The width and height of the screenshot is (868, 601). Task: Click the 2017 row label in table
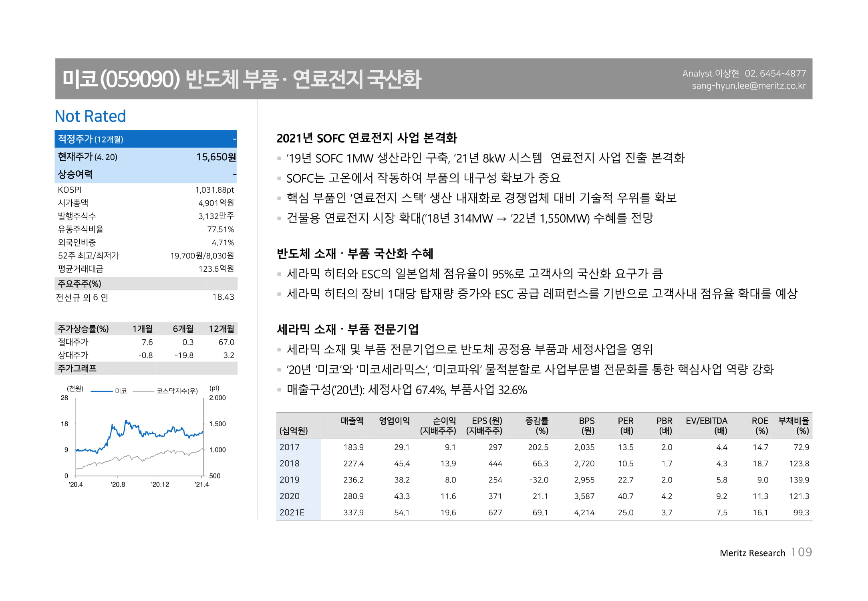click(290, 447)
